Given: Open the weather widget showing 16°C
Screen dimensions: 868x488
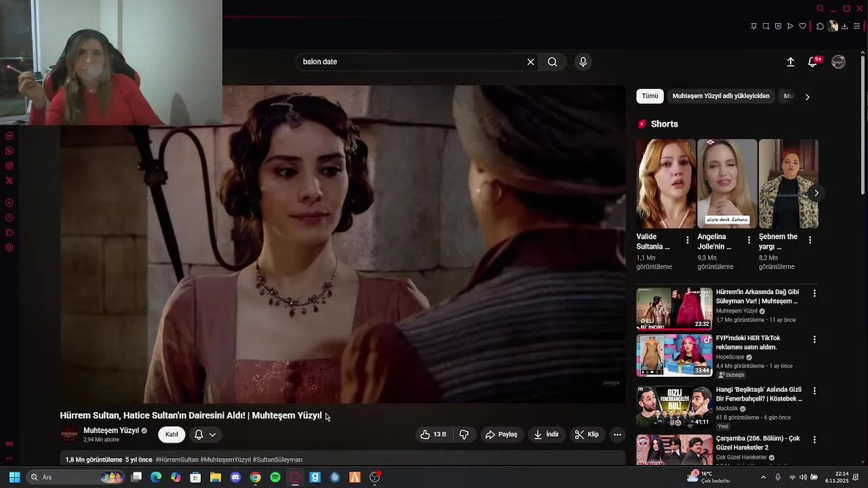Looking at the screenshot, I should [x=709, y=477].
